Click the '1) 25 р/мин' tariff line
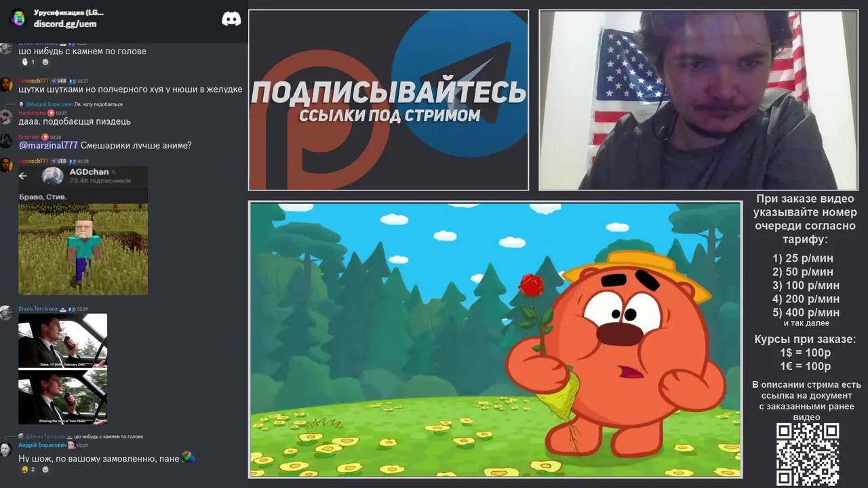The width and height of the screenshot is (868, 488). point(803,258)
